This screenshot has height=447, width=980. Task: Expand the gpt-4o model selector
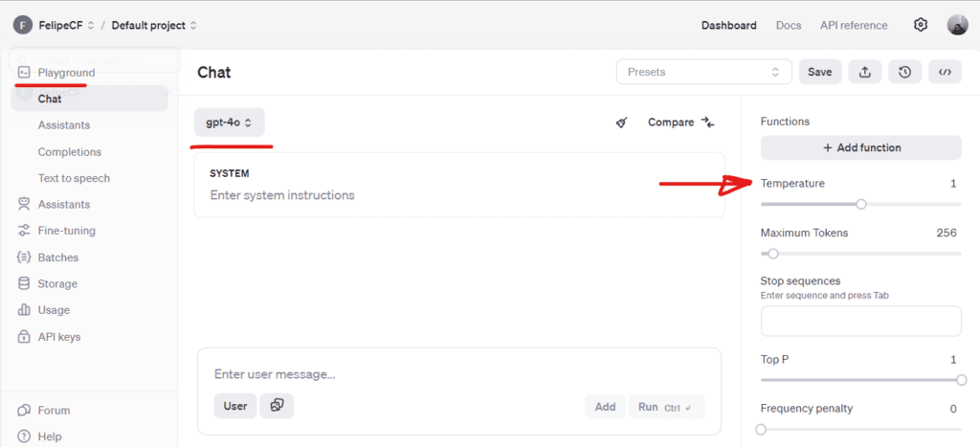229,123
